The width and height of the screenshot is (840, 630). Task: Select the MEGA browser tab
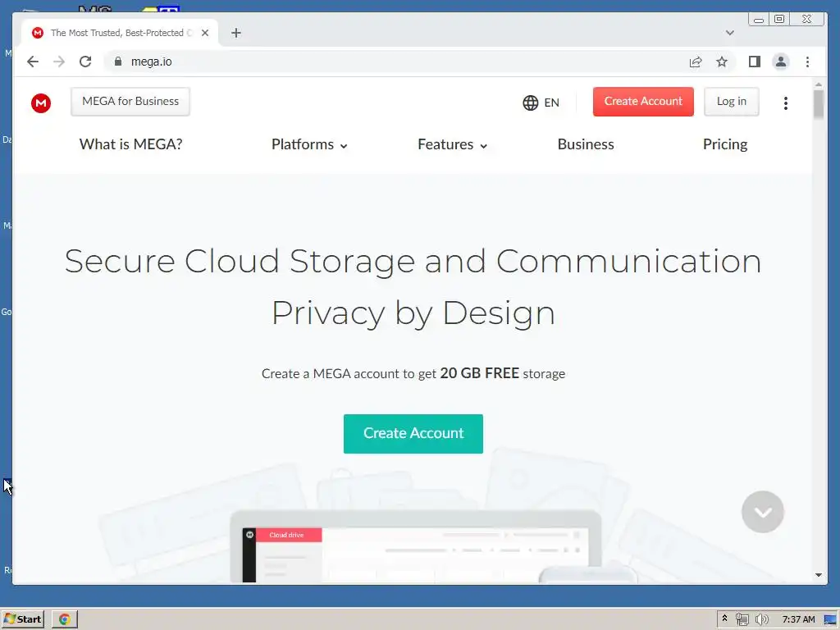(120, 33)
